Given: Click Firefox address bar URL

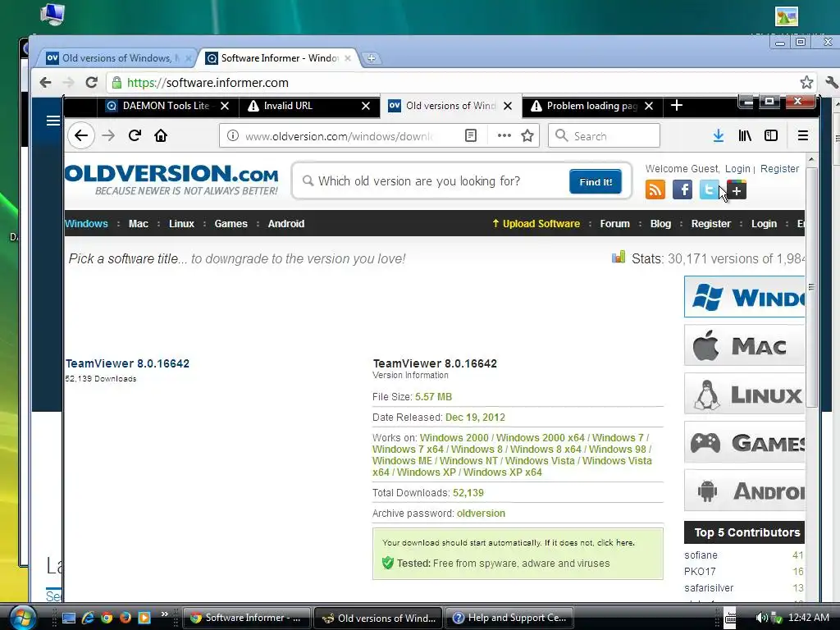Looking at the screenshot, I should point(339,136).
